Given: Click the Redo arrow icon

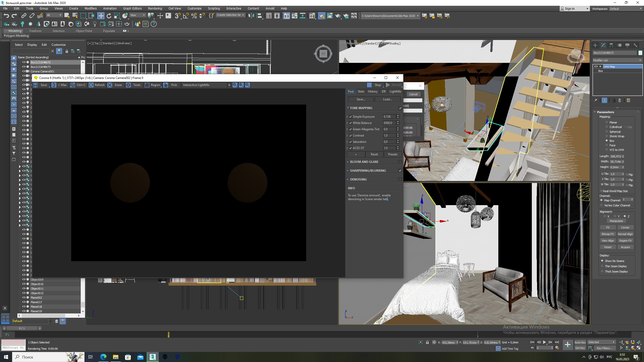Looking at the screenshot, I should [x=14, y=16].
